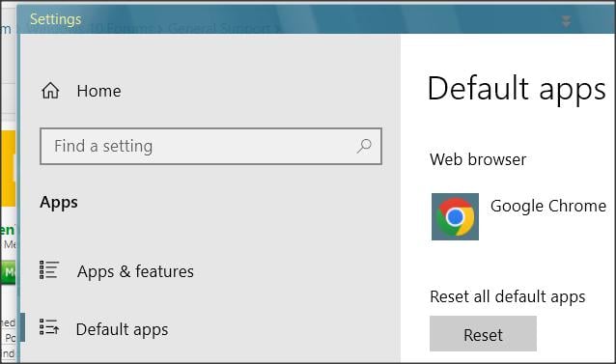Click the Web browser label
616x364 pixels.
point(478,159)
